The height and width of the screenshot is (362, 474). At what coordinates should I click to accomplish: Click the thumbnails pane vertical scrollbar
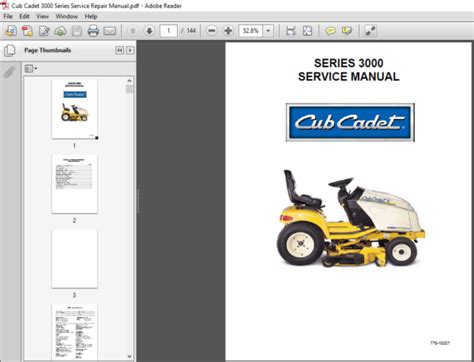(130, 219)
